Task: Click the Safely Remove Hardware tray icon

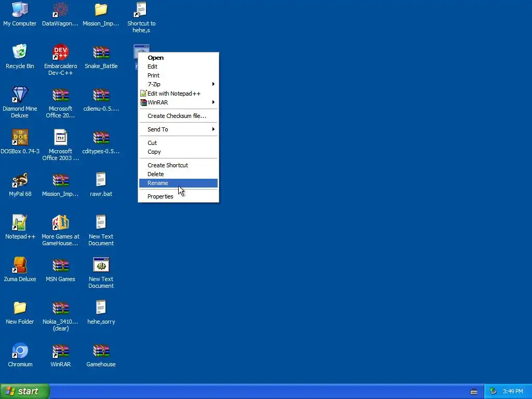Action: 494,392
